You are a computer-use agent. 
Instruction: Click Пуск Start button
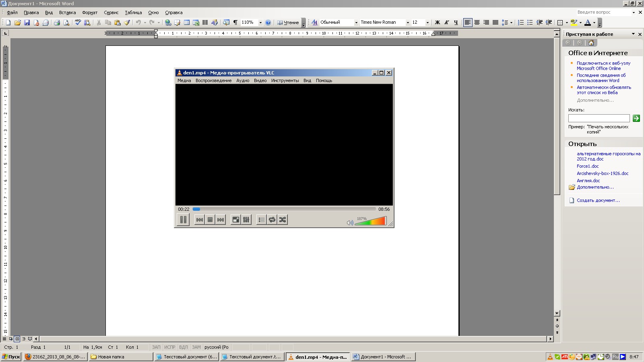11,357
